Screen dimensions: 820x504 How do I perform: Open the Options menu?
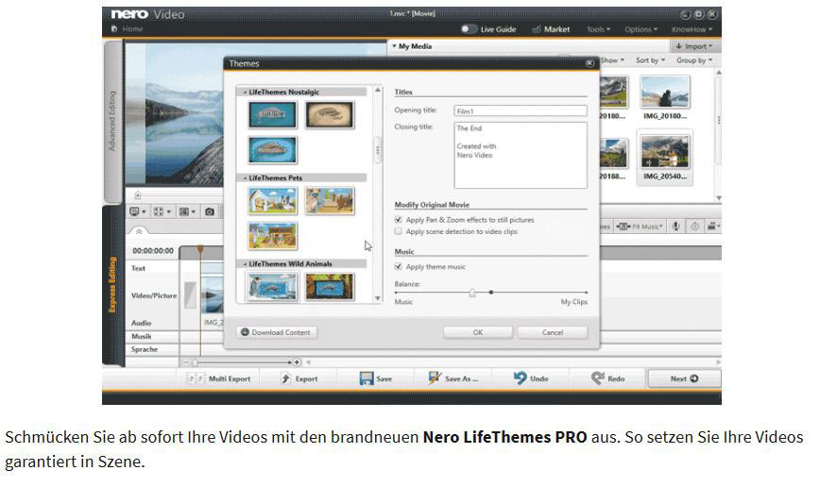[x=641, y=29]
